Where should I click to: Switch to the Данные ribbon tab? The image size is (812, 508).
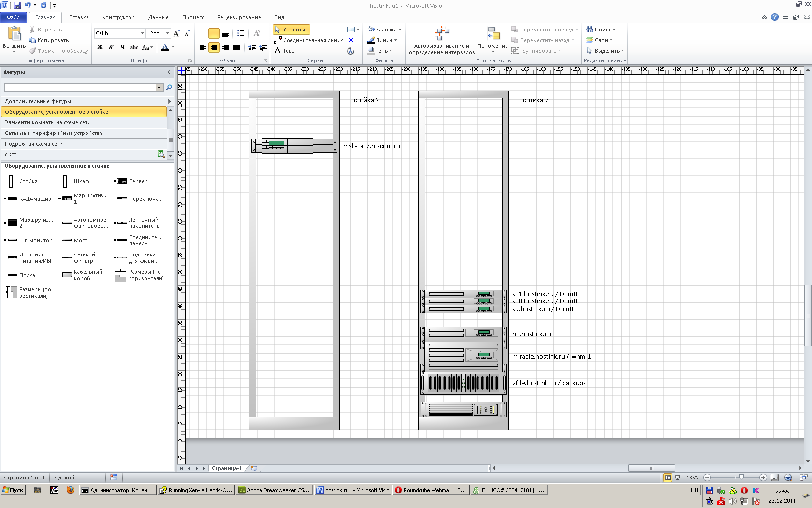[x=159, y=17]
